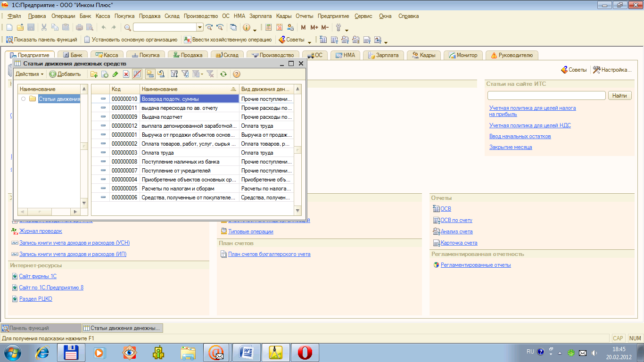Click the main toolbar search input field
Viewport: 644px width, 362px height.
165,27
